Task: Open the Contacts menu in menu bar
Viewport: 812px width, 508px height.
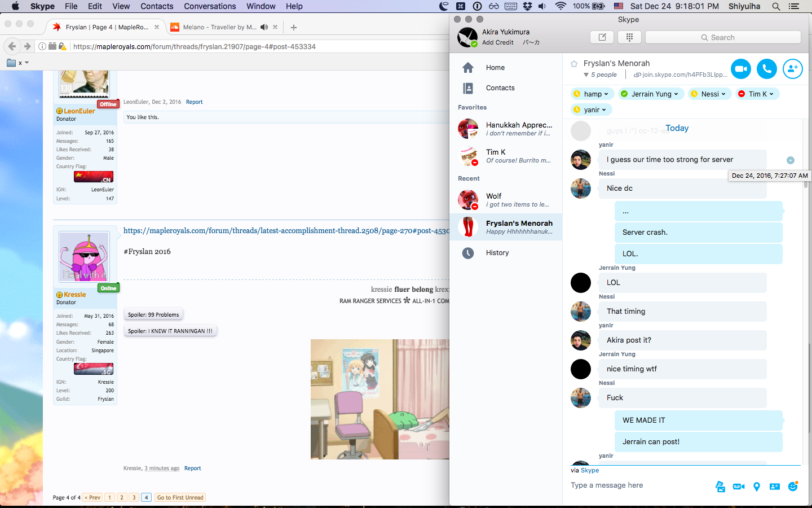Action: [157, 6]
